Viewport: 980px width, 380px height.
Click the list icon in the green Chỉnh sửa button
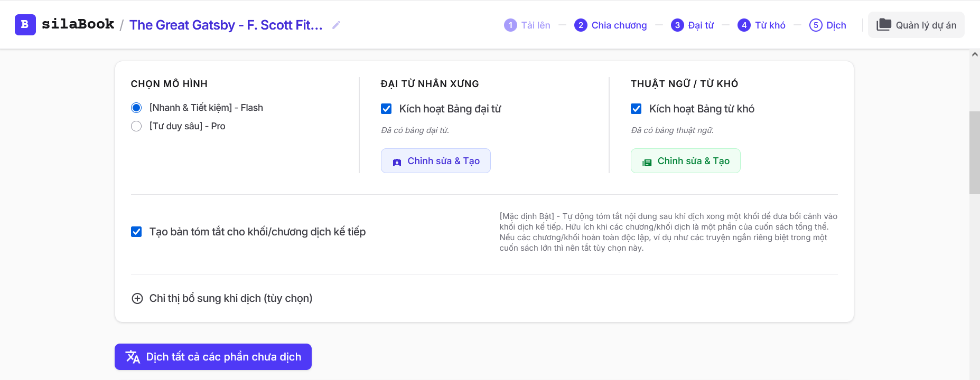click(x=647, y=163)
